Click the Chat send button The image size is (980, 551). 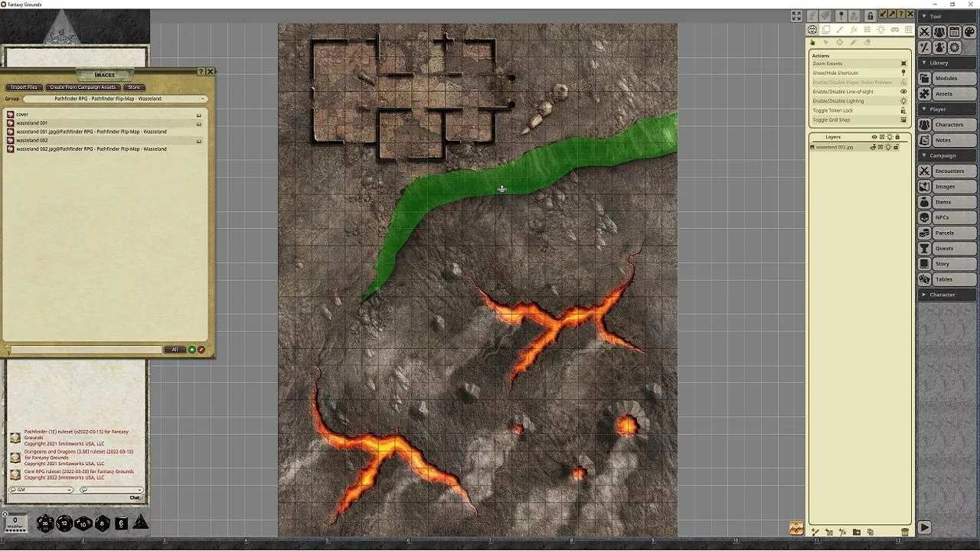(136, 498)
